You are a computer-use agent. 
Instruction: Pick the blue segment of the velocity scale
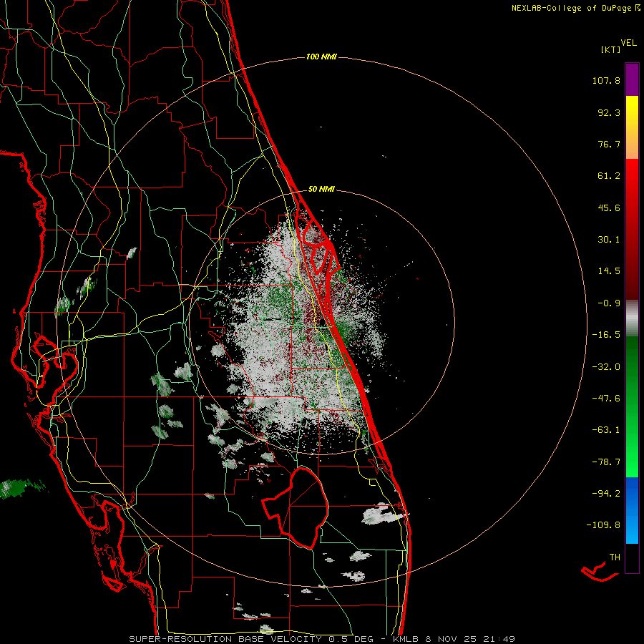pos(632,510)
